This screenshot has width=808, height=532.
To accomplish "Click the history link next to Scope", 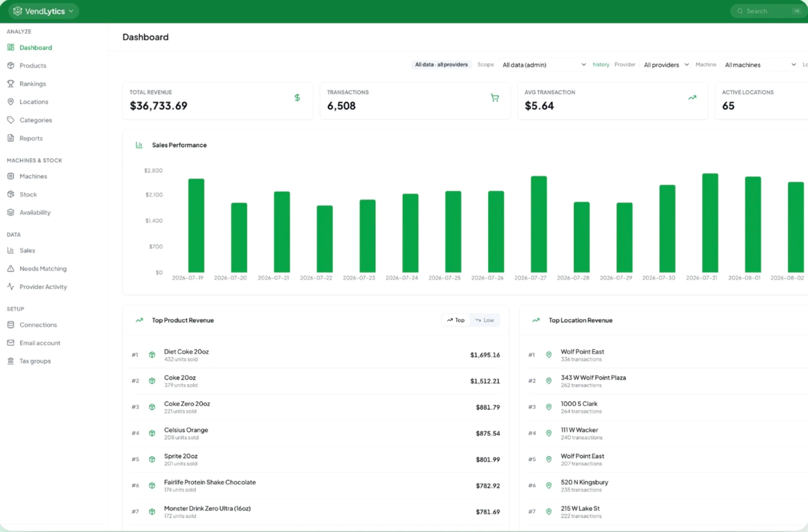I will point(601,64).
